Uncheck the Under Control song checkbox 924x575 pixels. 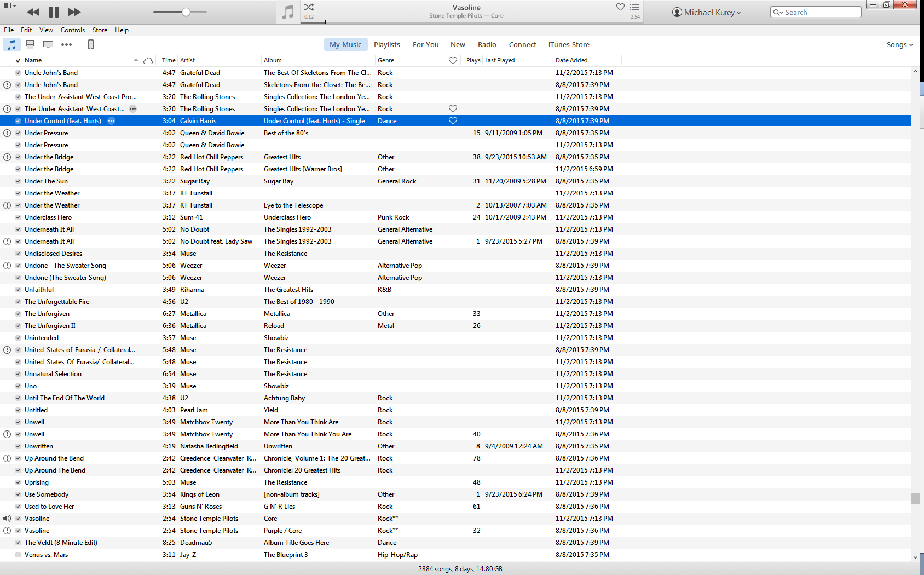point(18,121)
